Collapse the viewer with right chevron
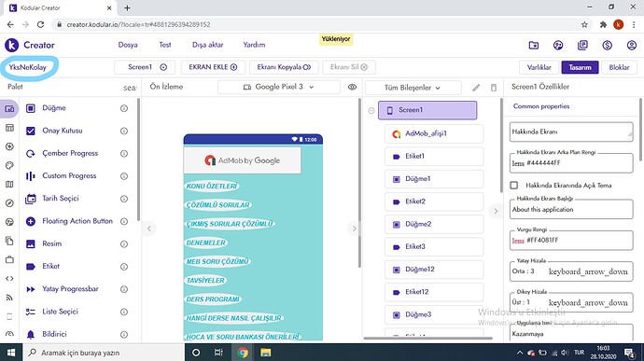The image size is (644, 361). pyautogui.click(x=354, y=229)
